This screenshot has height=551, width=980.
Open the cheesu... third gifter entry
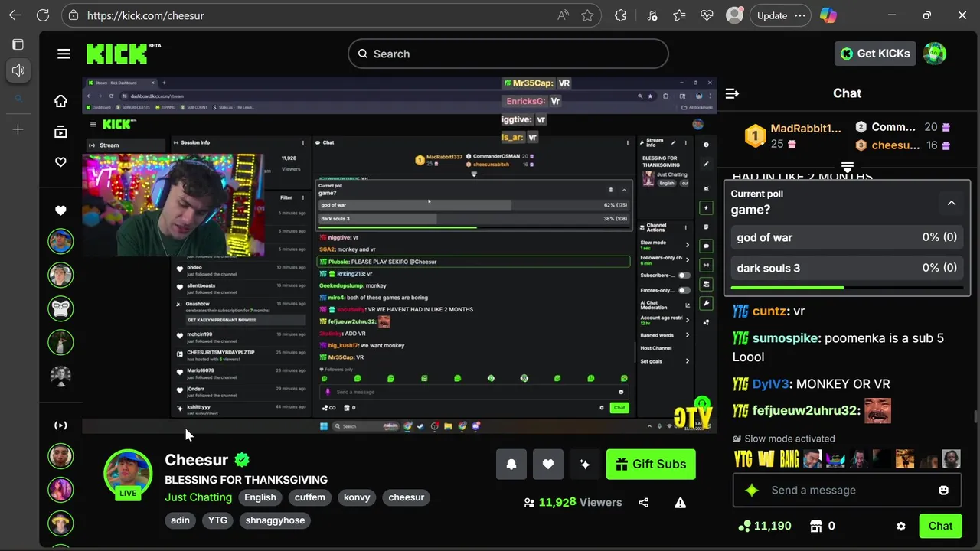(903, 145)
